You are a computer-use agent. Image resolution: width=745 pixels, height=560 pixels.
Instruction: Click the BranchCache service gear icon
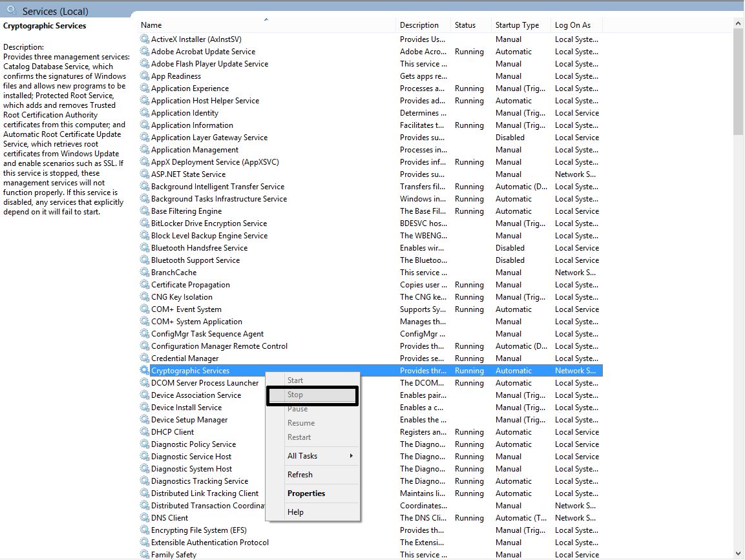pyautogui.click(x=145, y=273)
